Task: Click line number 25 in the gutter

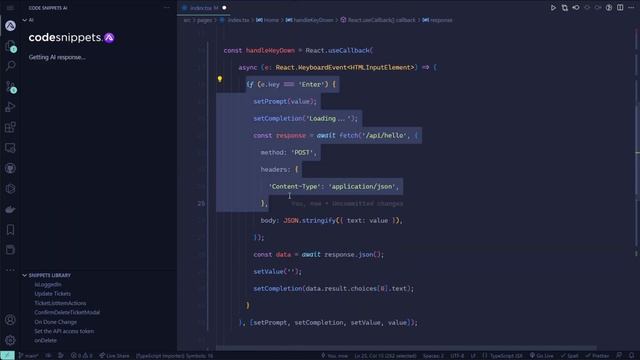Action: click(x=201, y=203)
